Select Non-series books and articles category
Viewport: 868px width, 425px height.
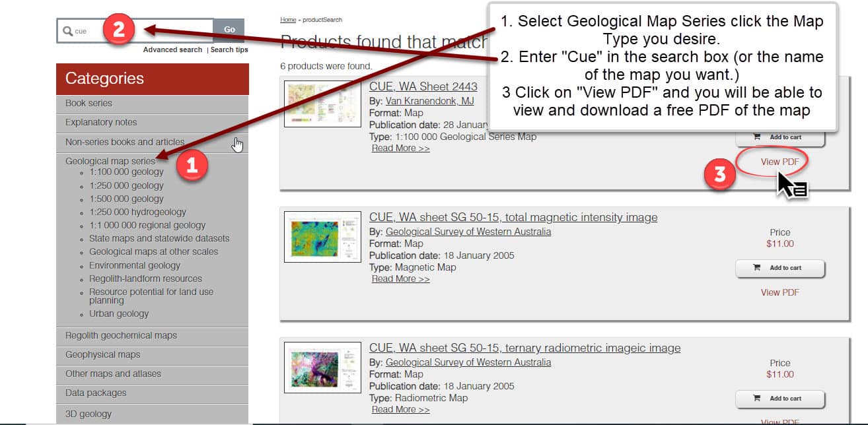tap(152, 142)
